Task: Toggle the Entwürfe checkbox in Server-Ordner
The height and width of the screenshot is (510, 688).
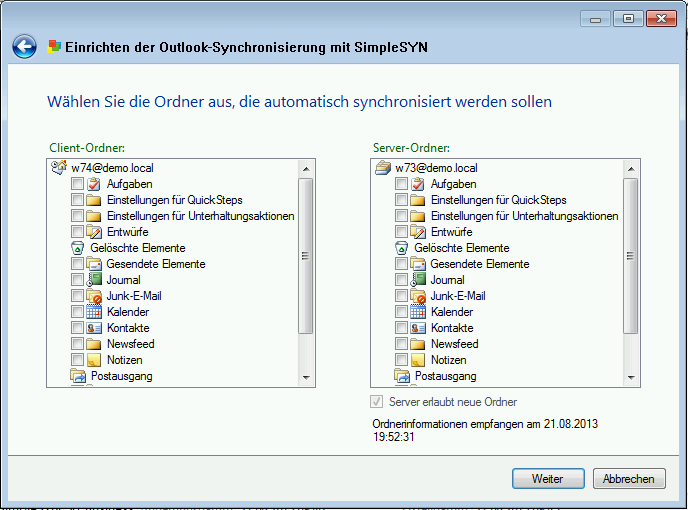Action: [402, 232]
